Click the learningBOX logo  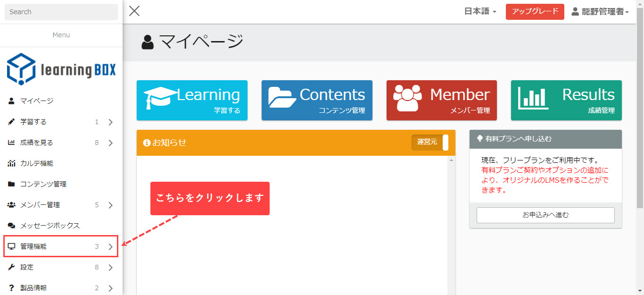click(61, 69)
